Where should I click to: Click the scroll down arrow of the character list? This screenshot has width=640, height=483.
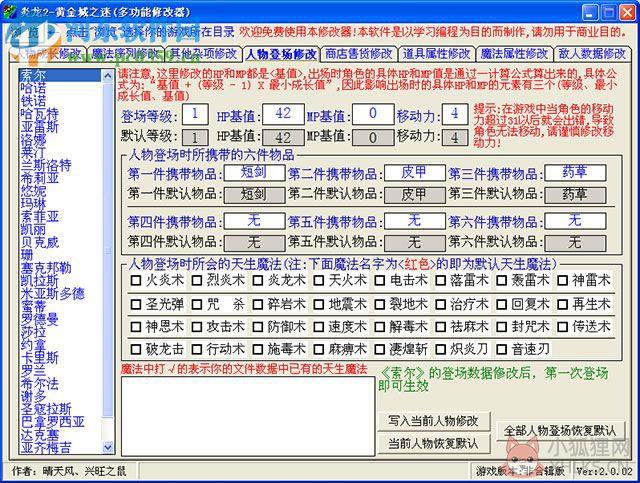click(x=108, y=447)
